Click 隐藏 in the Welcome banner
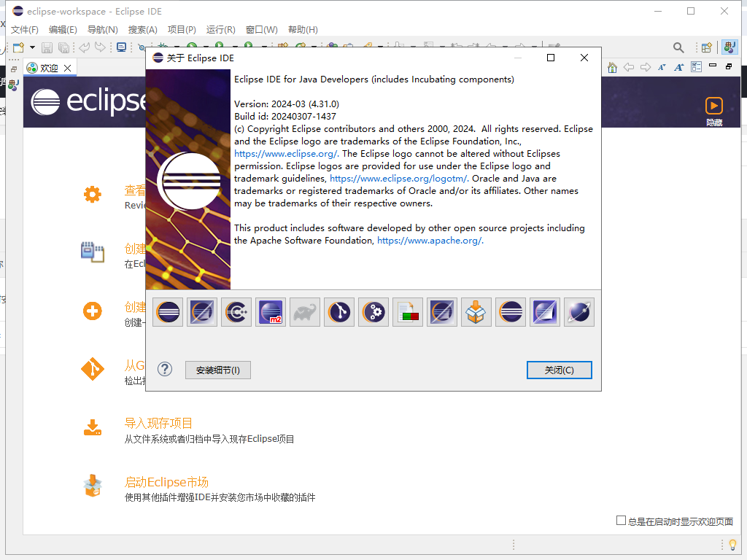The width and height of the screenshot is (747, 560). (x=713, y=122)
